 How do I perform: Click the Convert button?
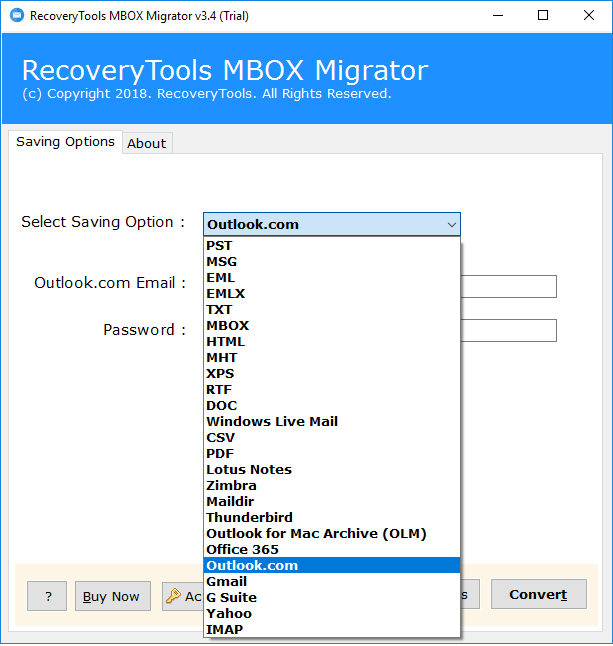(538, 594)
